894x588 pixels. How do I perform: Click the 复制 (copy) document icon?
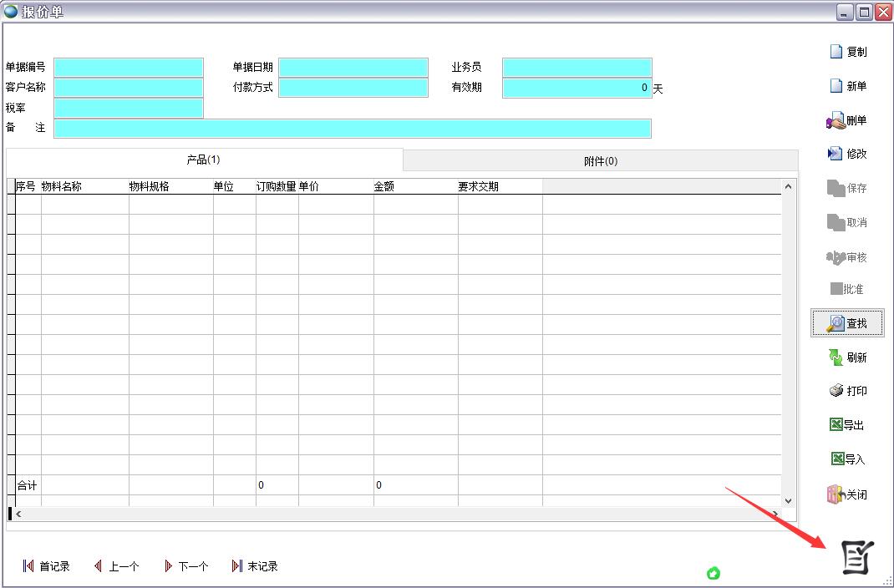pyautogui.click(x=836, y=52)
